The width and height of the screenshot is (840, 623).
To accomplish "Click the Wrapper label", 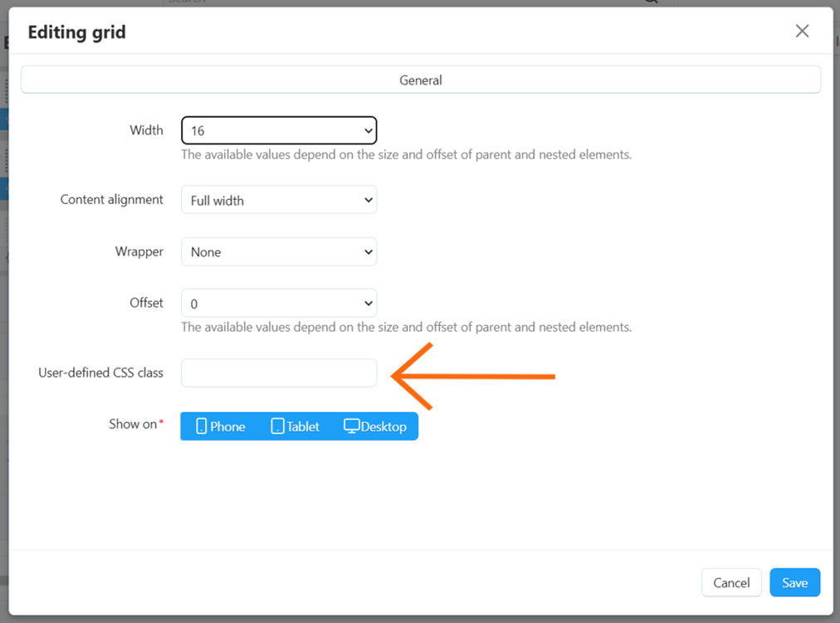I will (x=139, y=251).
